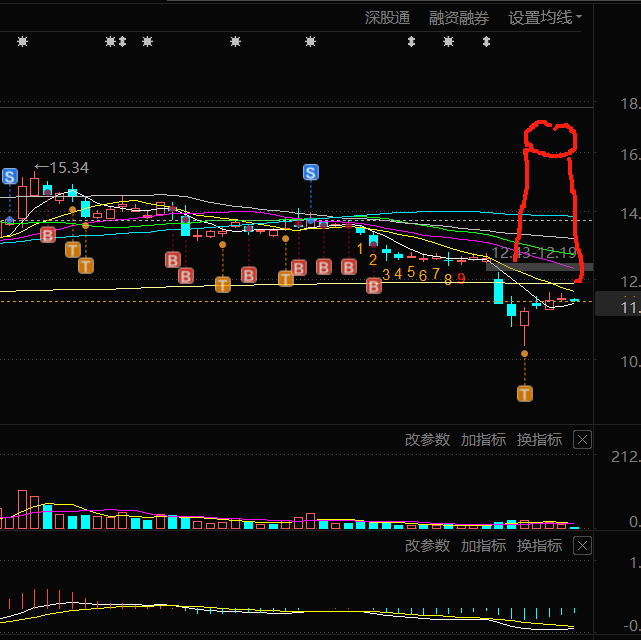
Task: Click the 18. price axis value
Action: 630,104
